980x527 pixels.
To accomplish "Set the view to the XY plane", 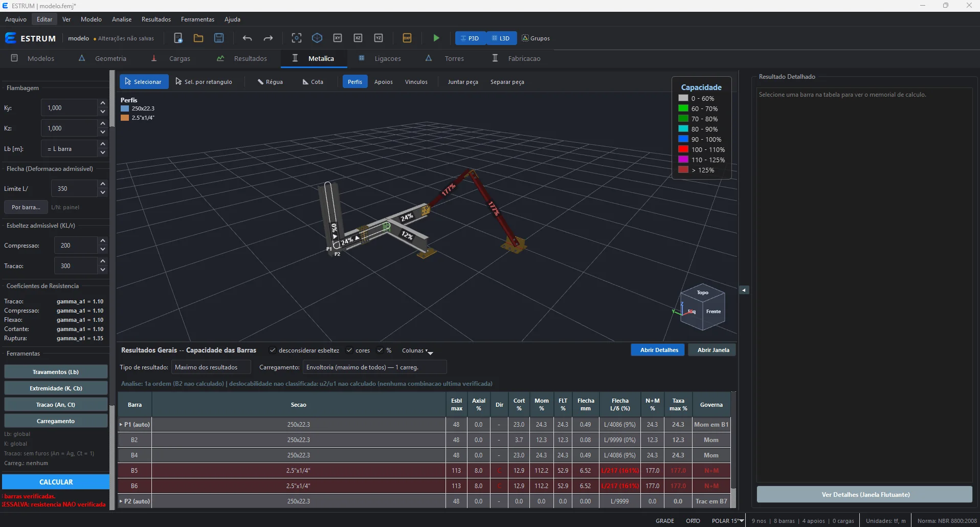I will click(338, 38).
